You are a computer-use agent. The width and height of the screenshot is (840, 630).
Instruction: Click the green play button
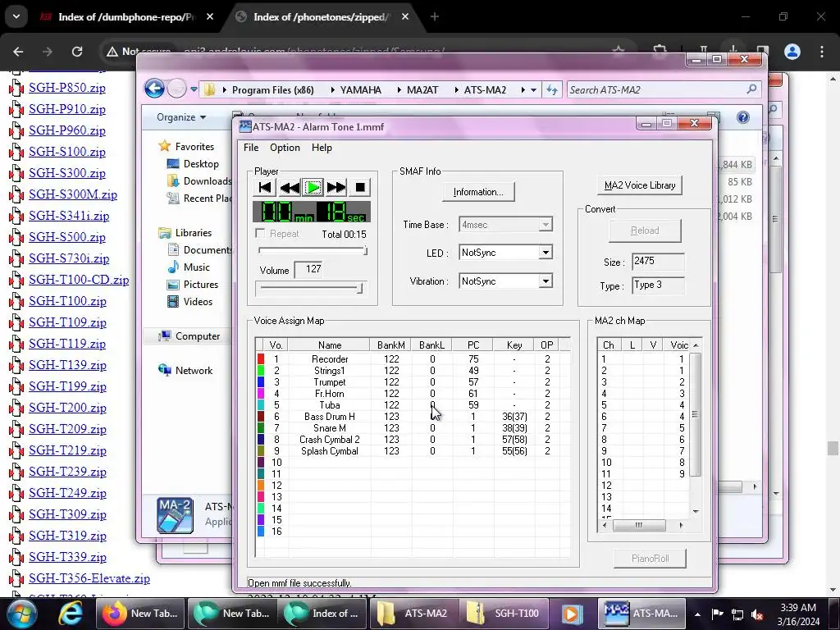[x=313, y=188]
